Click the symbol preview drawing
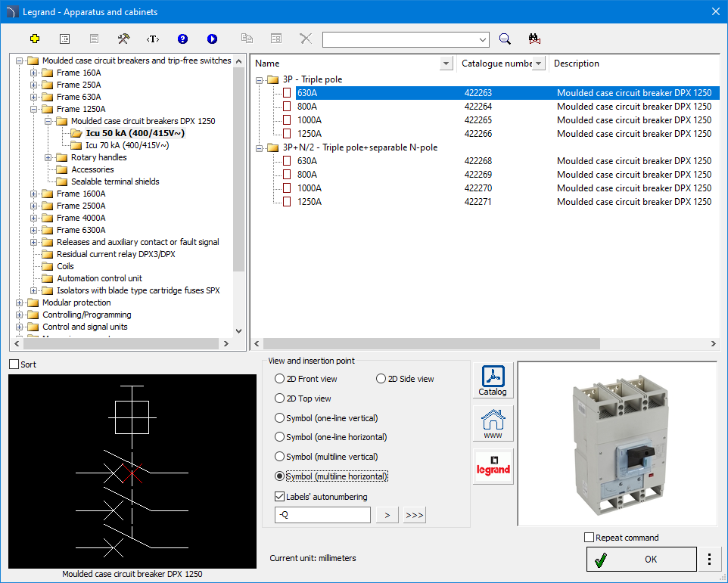The width and height of the screenshot is (728, 583). pyautogui.click(x=132, y=471)
